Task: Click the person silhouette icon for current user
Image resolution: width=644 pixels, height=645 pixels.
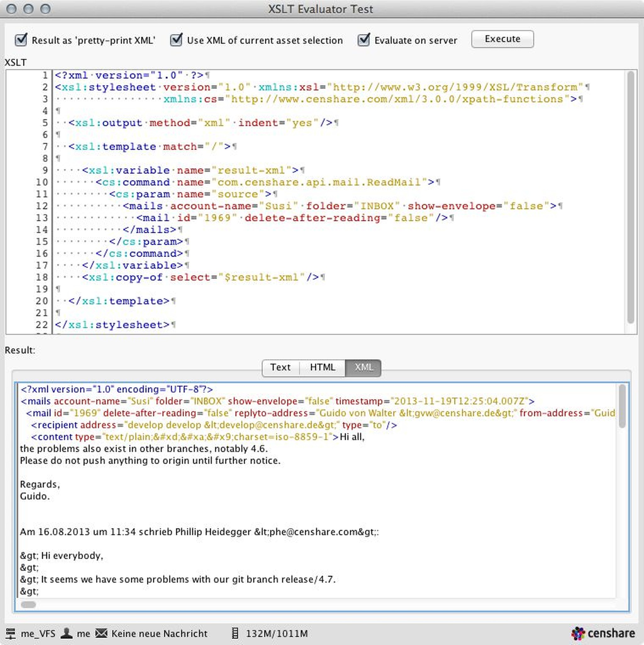Action: click(67, 633)
